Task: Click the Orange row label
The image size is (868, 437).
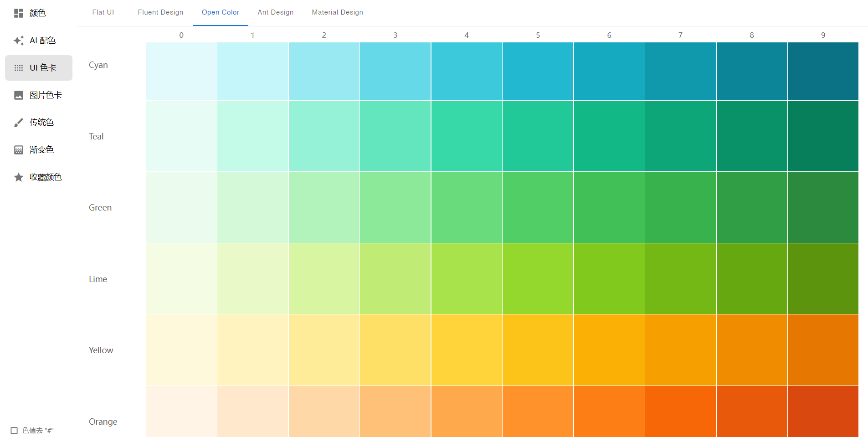Action: coord(103,422)
